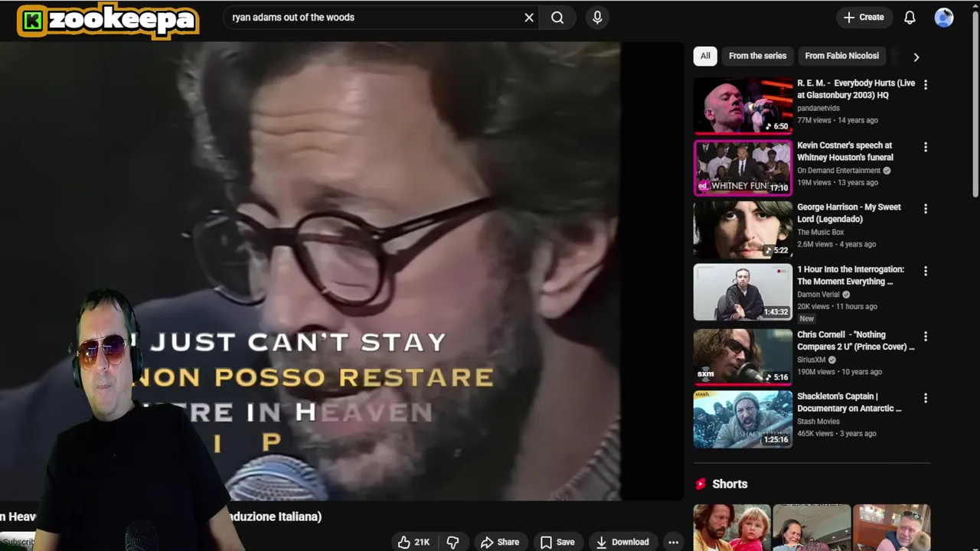
Task: Open the pandanetvids channel name
Action: point(818,108)
